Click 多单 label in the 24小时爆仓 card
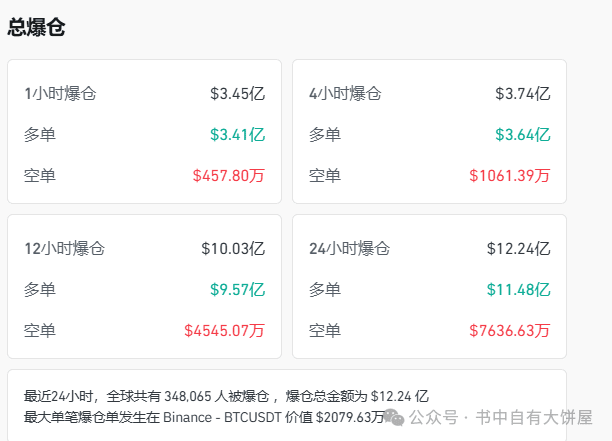Image resolution: width=612 pixels, height=441 pixels. click(x=325, y=290)
